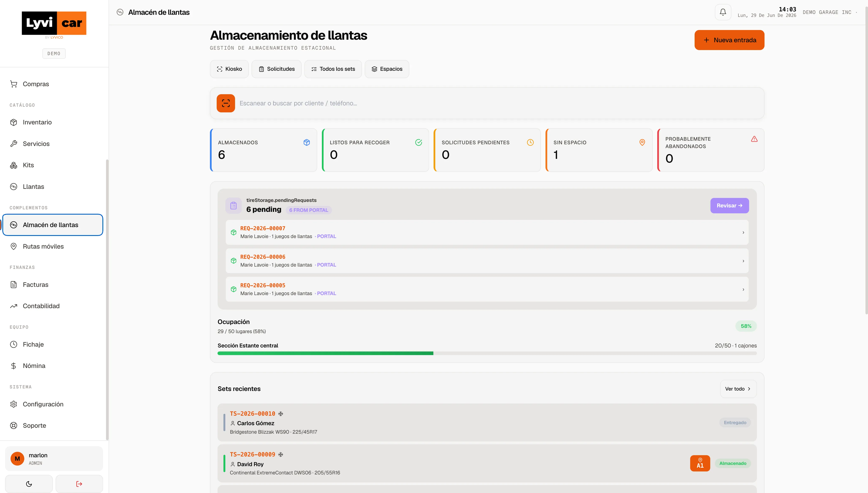Click the Sección Estante central occupancy bar
The width and height of the screenshot is (868, 493).
pyautogui.click(x=487, y=353)
